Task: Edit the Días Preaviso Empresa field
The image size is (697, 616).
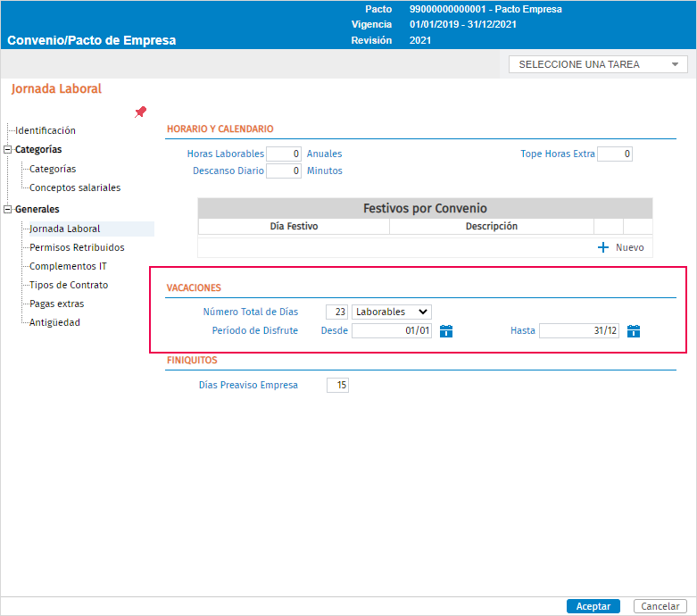Action: click(338, 385)
